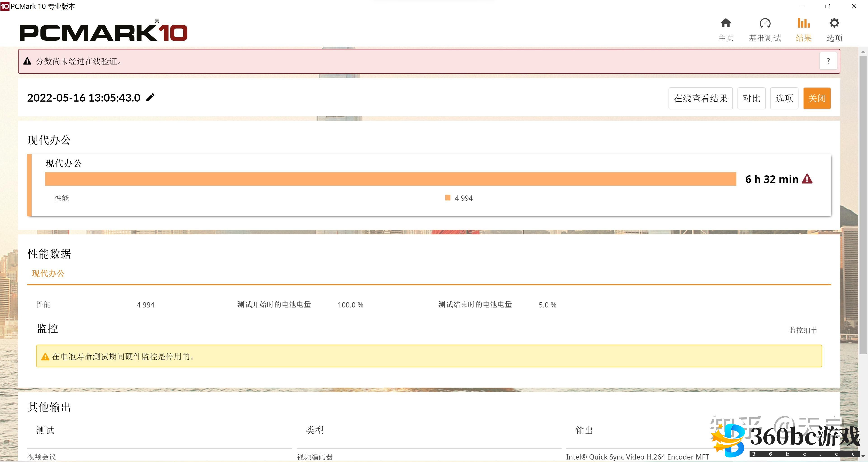This screenshot has height=462, width=868.
Task: Click the PCMark 10 app icon in title bar
Action: (5, 6)
